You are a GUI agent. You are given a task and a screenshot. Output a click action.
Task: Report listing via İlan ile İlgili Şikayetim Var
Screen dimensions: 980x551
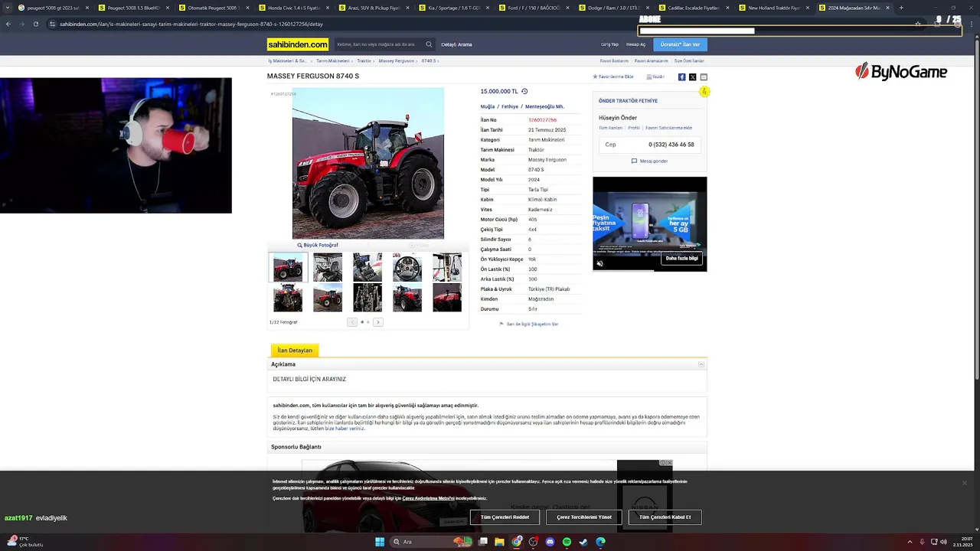[x=528, y=324]
